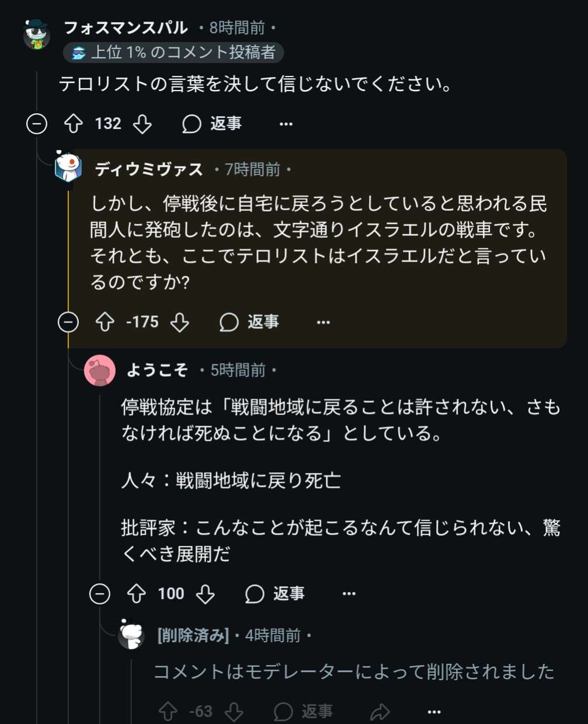Click the 上位 1% のコメント投稿者 badge

click(x=173, y=53)
